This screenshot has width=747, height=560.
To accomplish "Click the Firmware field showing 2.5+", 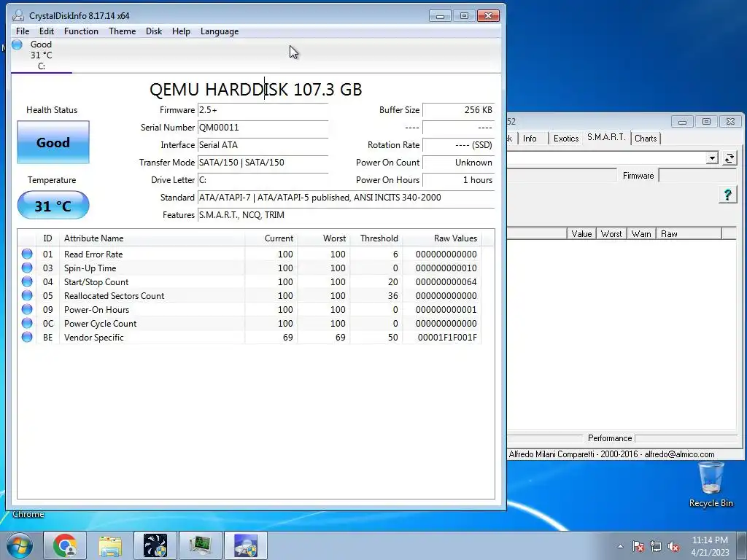I will pyautogui.click(x=263, y=110).
